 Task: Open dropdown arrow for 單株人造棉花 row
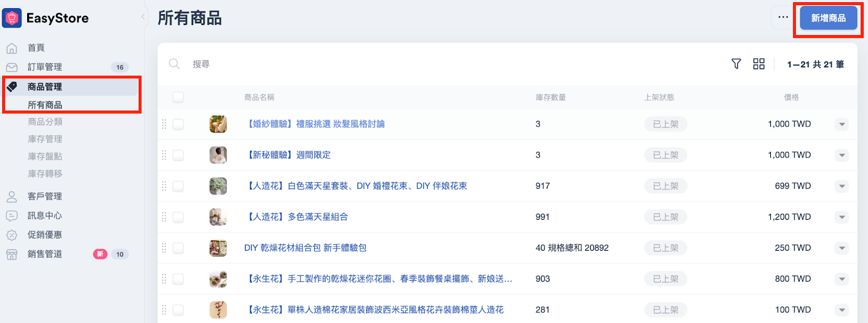point(841,310)
